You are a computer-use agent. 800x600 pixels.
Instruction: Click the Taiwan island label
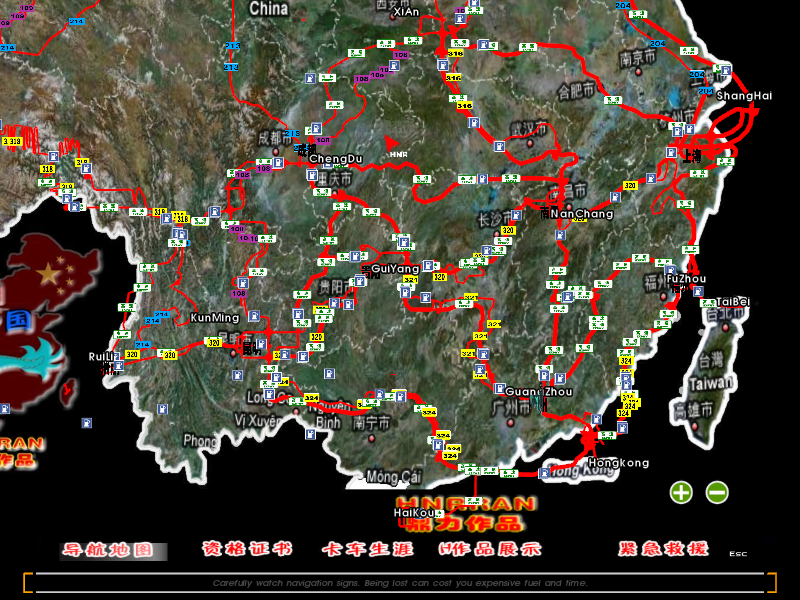point(710,383)
